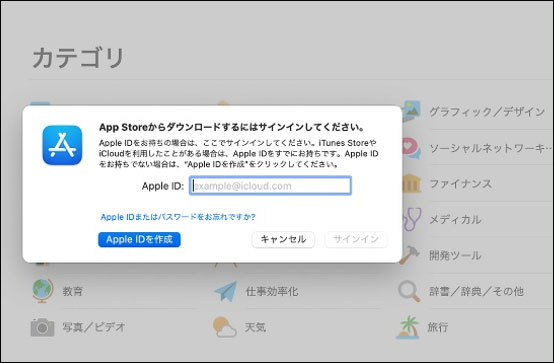Open the 旅行 palm tree icon
This screenshot has width=554, height=363.
point(408,327)
